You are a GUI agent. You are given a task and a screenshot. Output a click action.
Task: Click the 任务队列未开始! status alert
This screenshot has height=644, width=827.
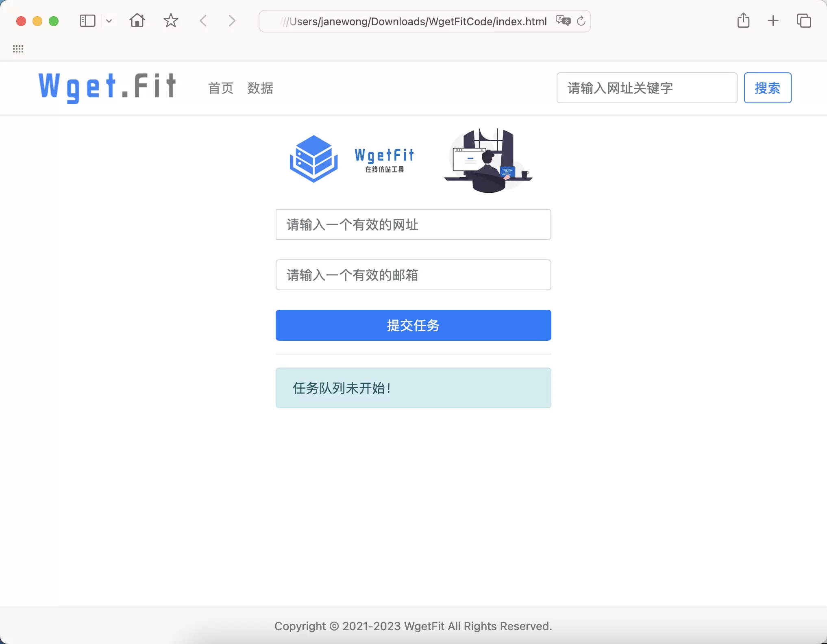(413, 388)
